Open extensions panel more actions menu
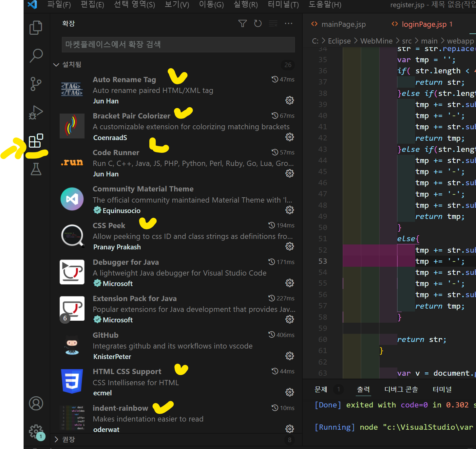Image resolution: width=476 pixels, height=449 pixels. coord(289,24)
